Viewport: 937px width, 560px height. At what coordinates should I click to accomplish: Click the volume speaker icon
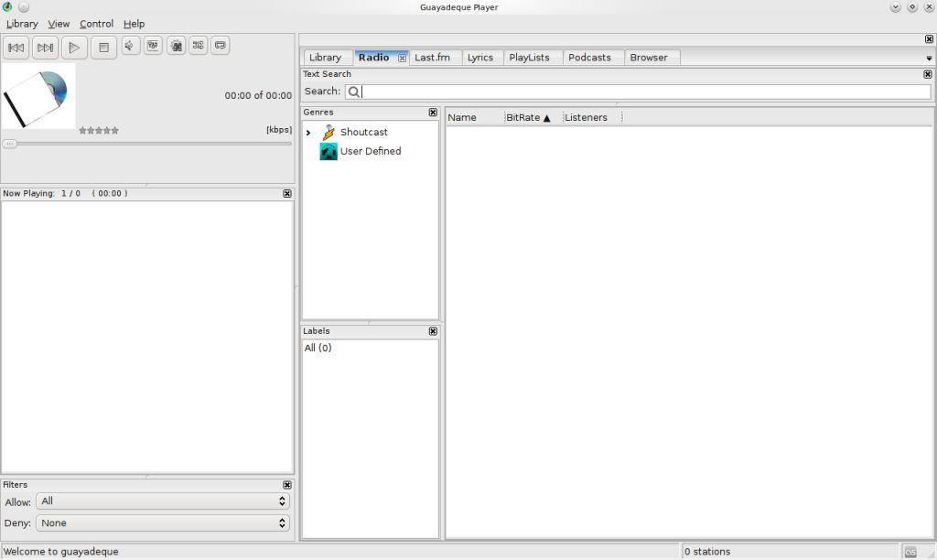[131, 45]
